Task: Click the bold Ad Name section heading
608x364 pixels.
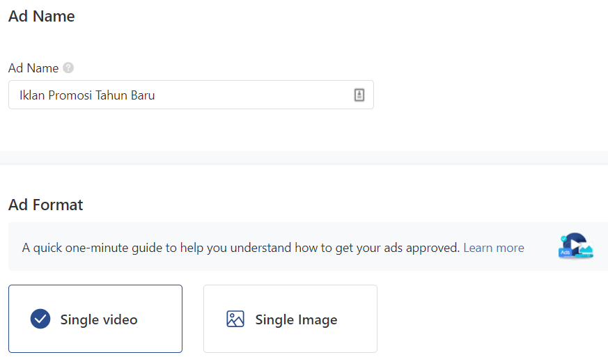Action: pos(42,16)
